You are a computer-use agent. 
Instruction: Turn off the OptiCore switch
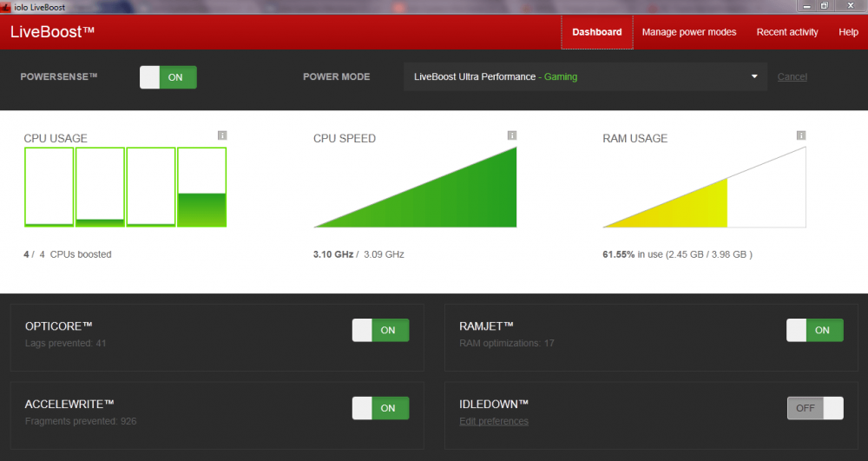click(x=381, y=330)
